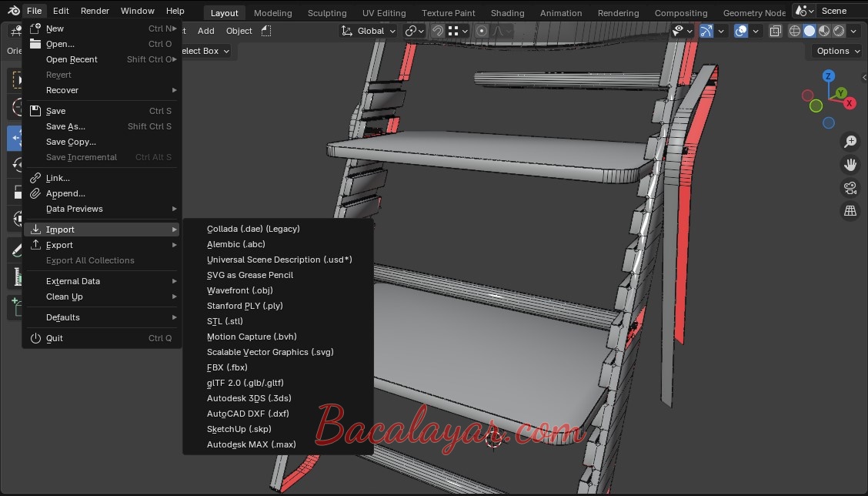Screen dimensions: 868x496
Task: Choose FBX (.fbx) import option
Action: coord(227,367)
